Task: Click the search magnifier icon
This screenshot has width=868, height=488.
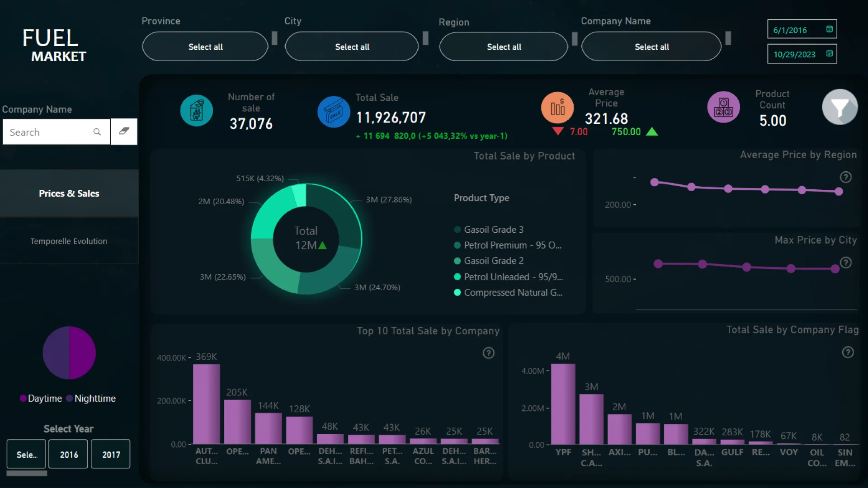Action: (x=97, y=132)
